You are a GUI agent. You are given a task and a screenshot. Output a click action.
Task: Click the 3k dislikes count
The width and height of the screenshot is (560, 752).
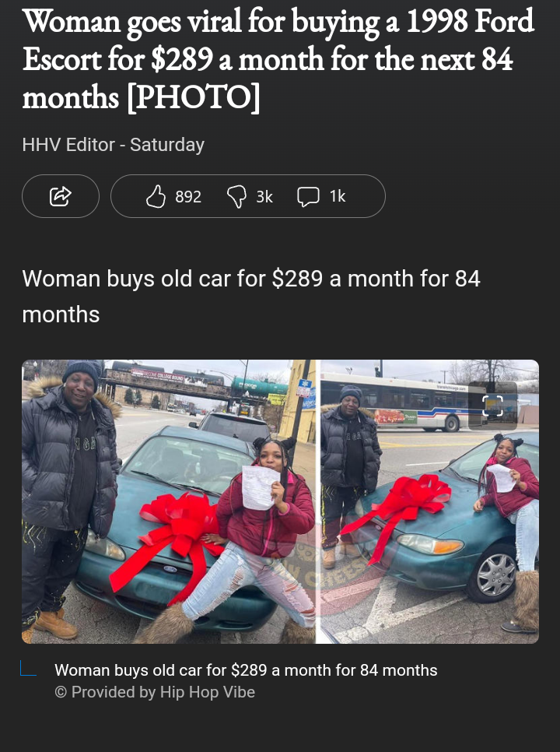pos(264,197)
